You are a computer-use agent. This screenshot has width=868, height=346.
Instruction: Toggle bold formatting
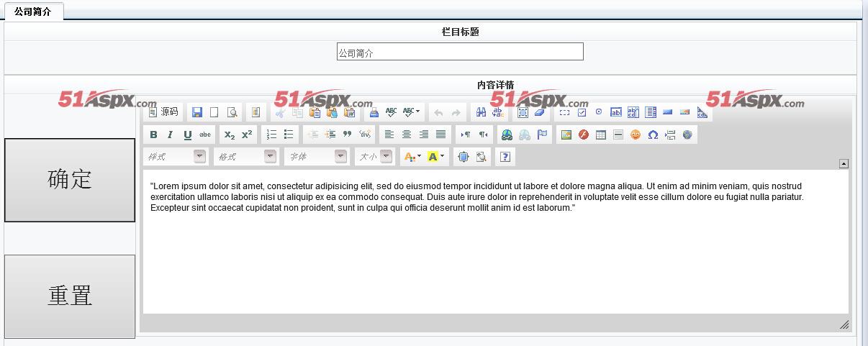tap(153, 135)
